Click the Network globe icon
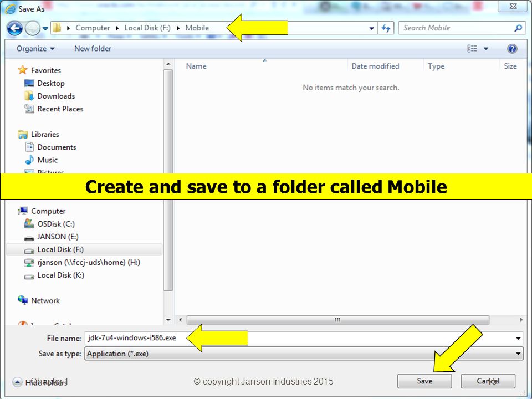 (23, 300)
